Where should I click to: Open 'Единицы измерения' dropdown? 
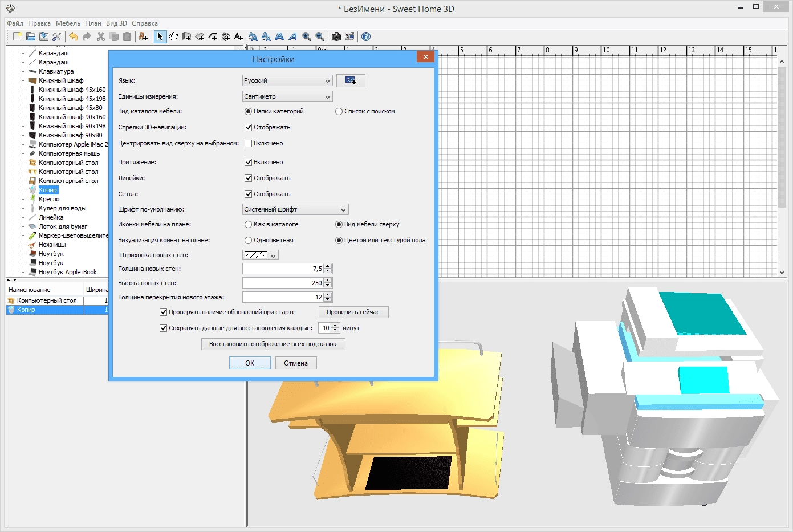[x=287, y=96]
